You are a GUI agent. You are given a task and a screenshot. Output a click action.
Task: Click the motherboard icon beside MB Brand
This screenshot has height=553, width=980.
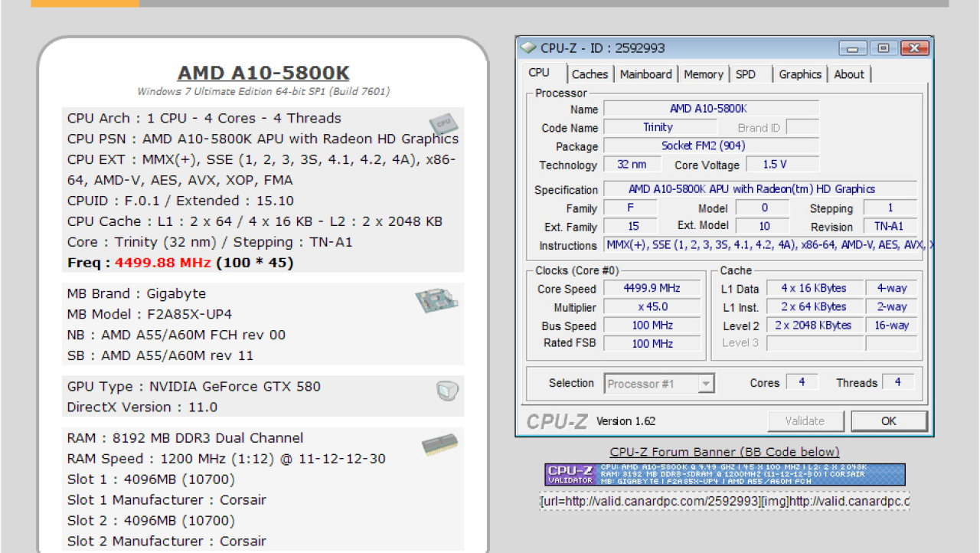436,299
